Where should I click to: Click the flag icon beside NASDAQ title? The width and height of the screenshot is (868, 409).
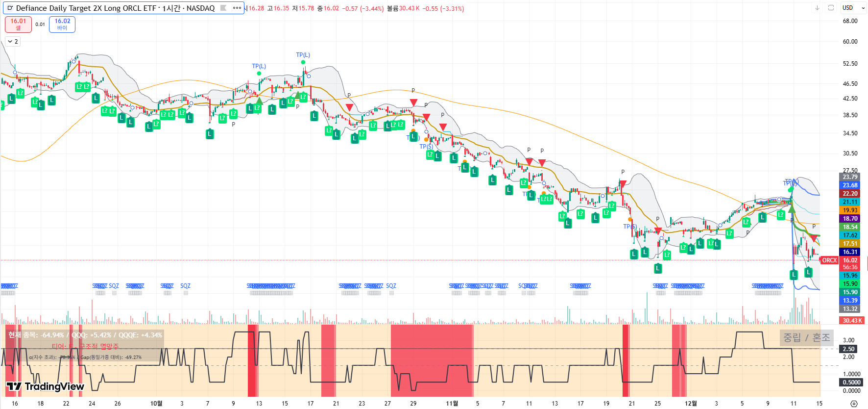[x=223, y=8]
